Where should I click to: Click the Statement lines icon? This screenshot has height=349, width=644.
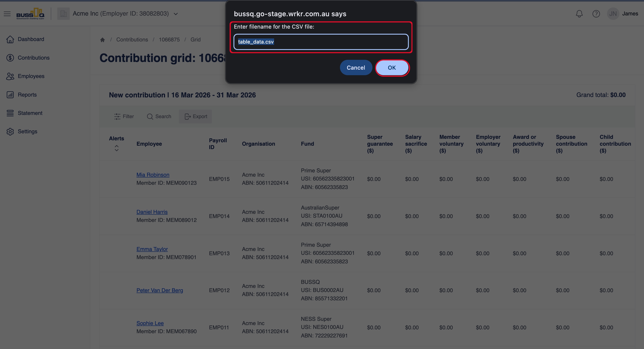[10, 113]
